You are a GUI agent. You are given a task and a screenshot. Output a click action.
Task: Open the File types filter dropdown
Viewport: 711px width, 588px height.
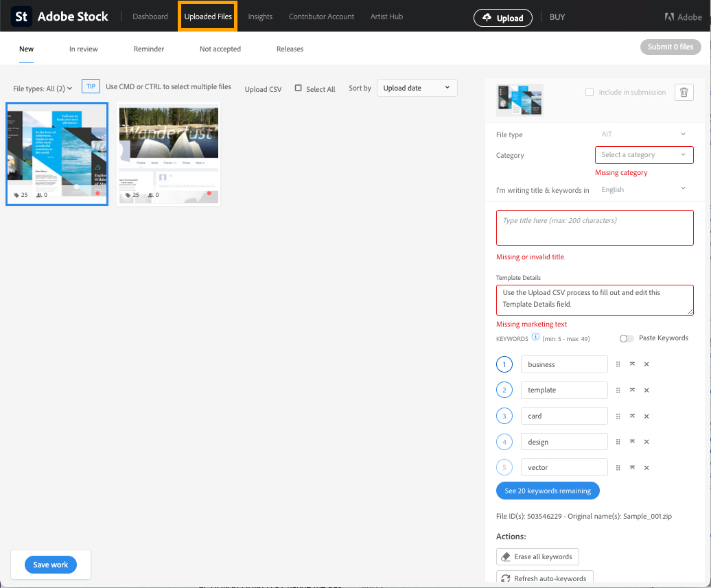[43, 89]
